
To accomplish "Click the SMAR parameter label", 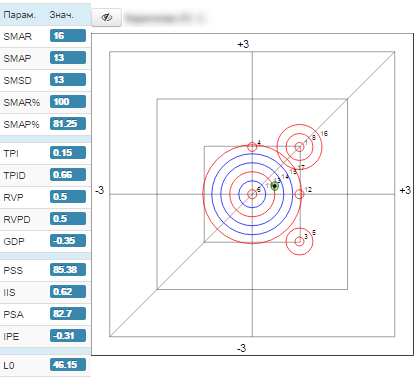I will coord(17,36).
